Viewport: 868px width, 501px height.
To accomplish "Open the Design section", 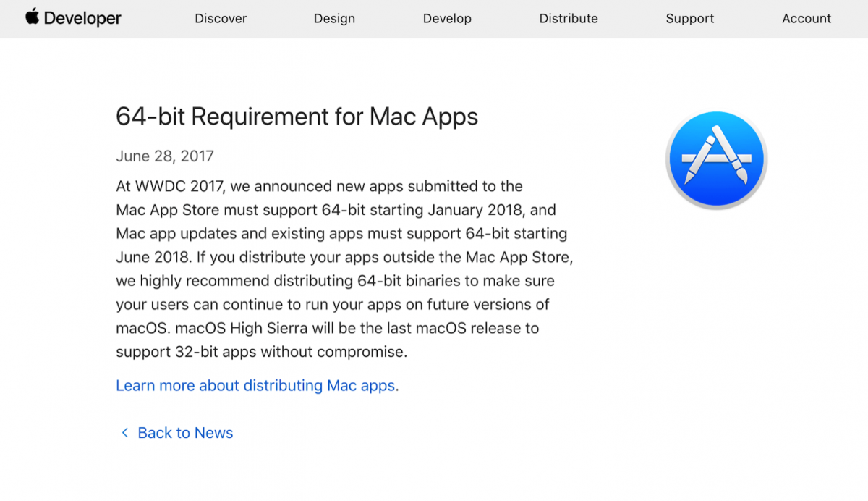I will coord(334,18).
